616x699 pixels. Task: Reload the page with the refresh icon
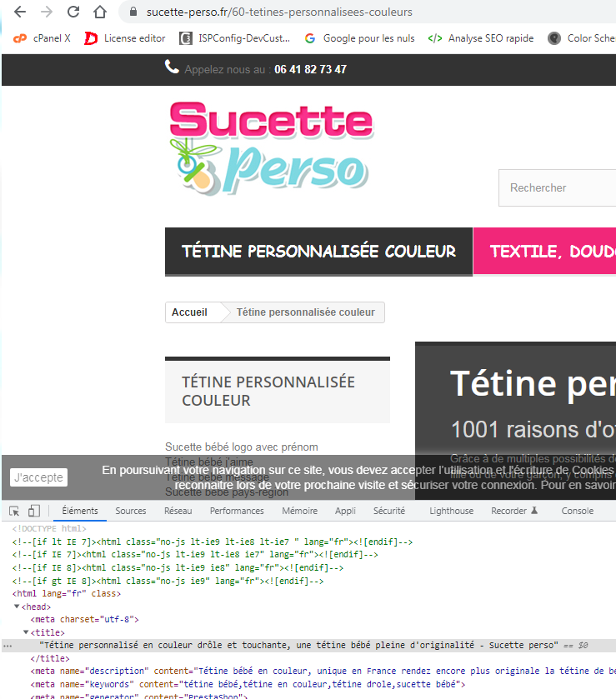click(x=73, y=12)
